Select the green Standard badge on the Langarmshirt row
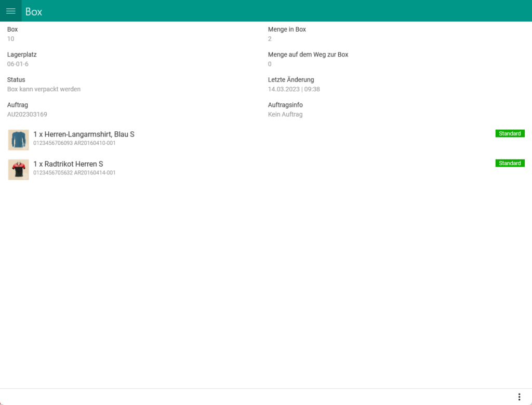The height and width of the screenshot is (405, 532). (510, 133)
